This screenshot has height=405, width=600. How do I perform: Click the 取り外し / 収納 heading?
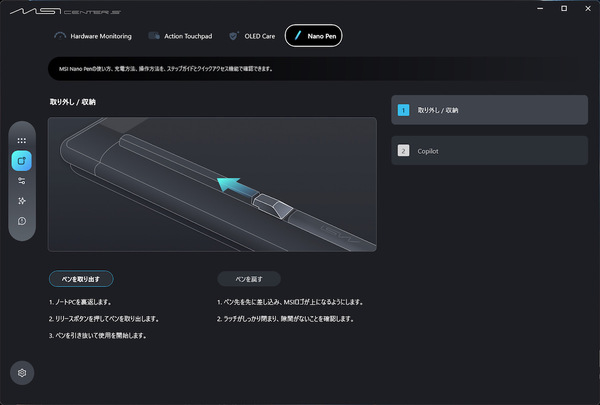(73, 102)
